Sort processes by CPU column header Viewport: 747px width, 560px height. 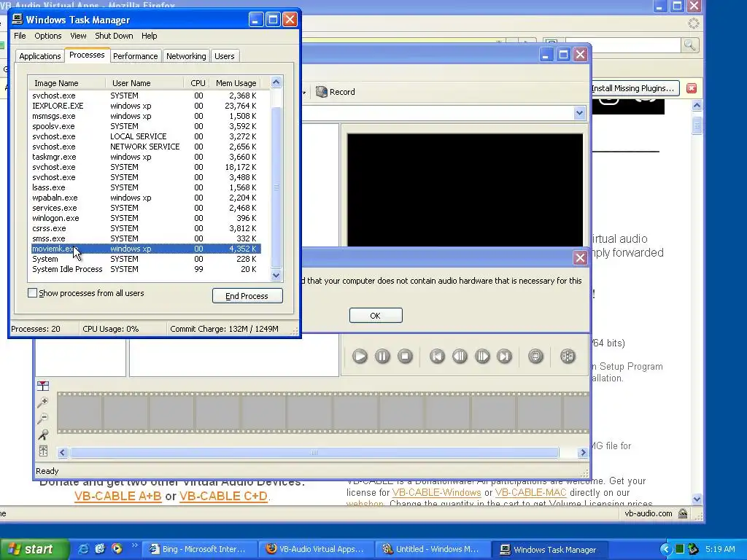(x=197, y=83)
